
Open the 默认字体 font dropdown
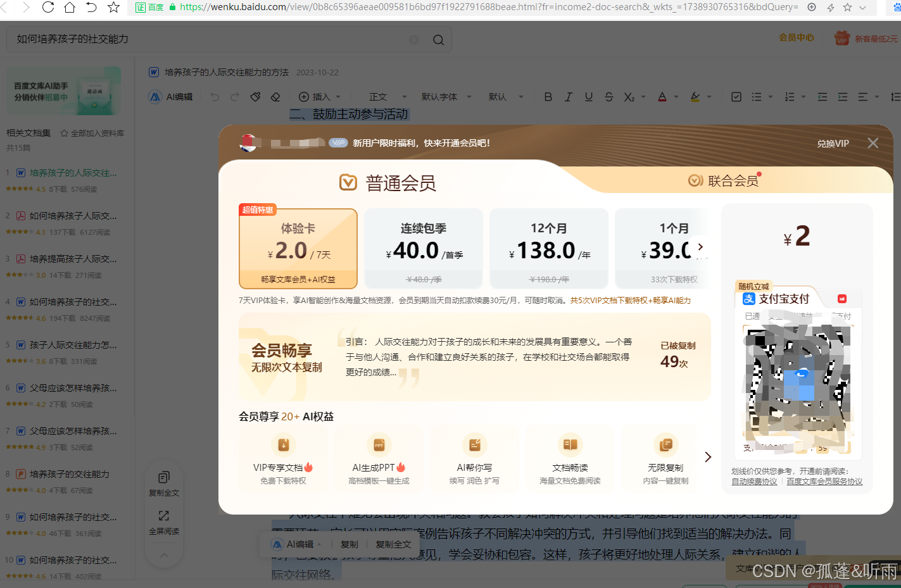[x=446, y=97]
